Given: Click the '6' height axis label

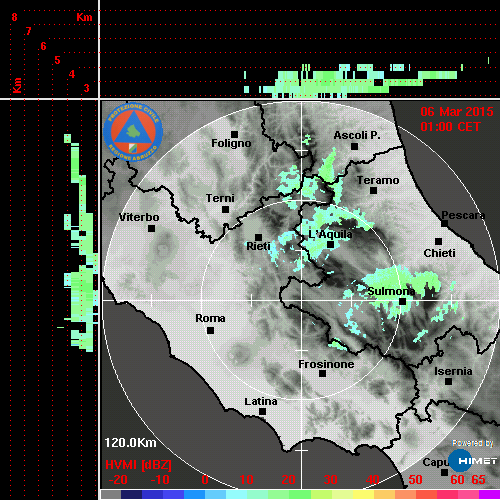Looking at the screenshot, I should 43,46.
